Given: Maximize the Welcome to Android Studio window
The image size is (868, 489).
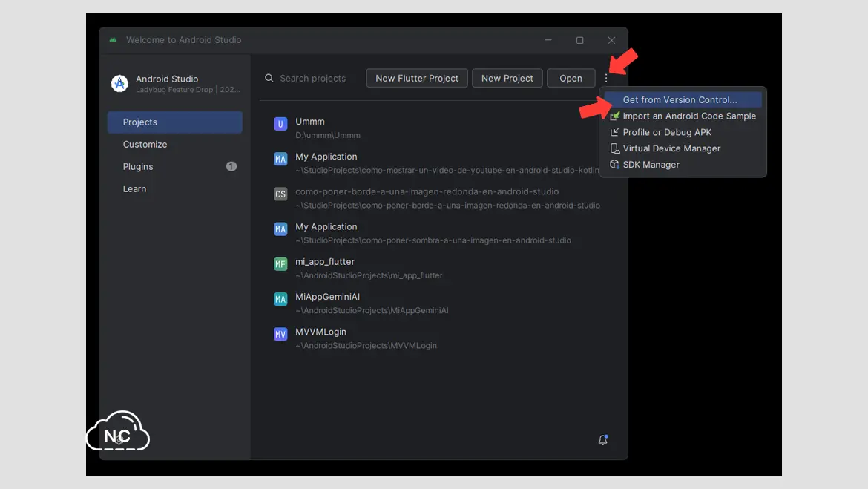Looking at the screenshot, I should click(x=579, y=40).
